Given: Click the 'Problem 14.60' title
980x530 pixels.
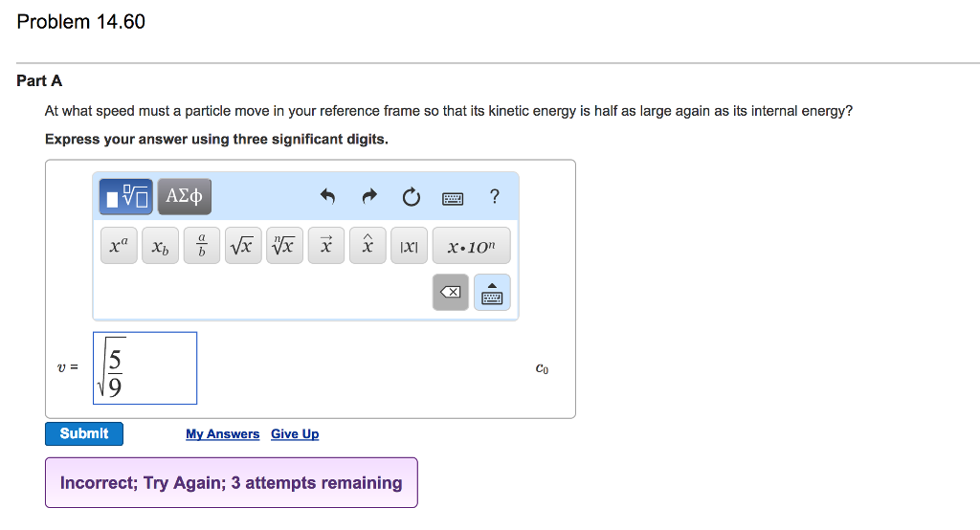Looking at the screenshot, I should point(80,22).
